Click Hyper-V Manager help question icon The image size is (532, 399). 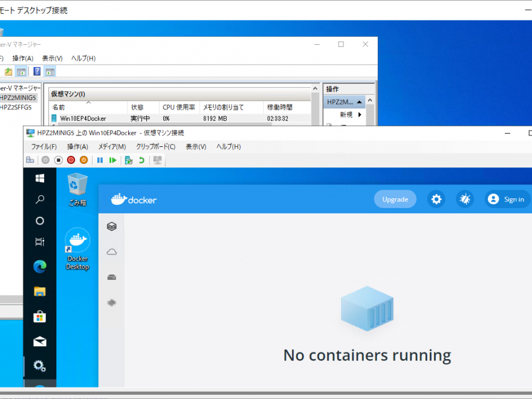[37, 71]
